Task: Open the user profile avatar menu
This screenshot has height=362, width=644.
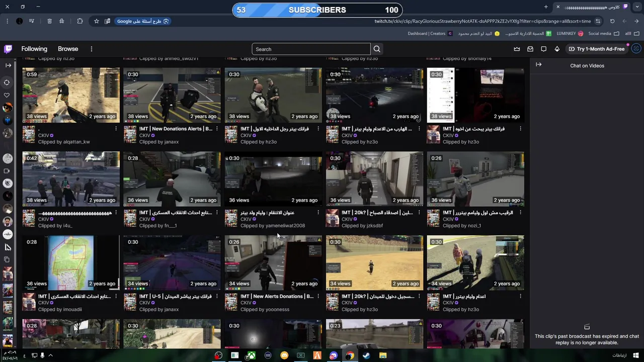Action: click(x=636, y=49)
